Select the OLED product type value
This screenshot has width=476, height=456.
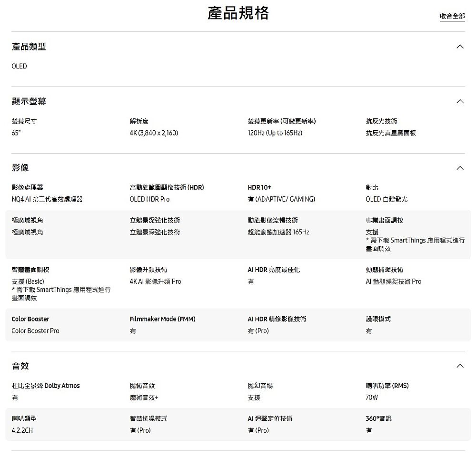(19, 66)
